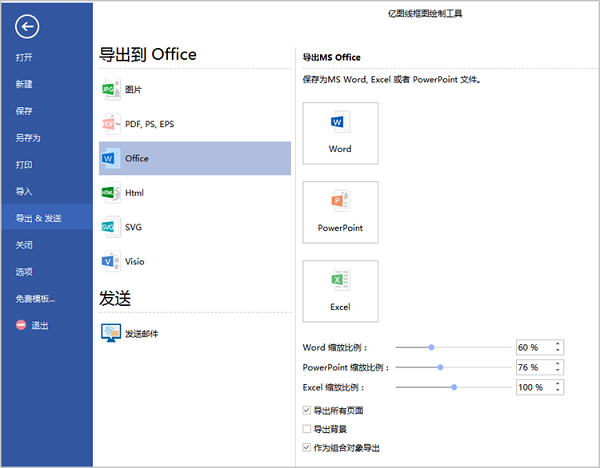Click the Visio label in export list
Image resolution: width=600 pixels, height=468 pixels.
[135, 261]
